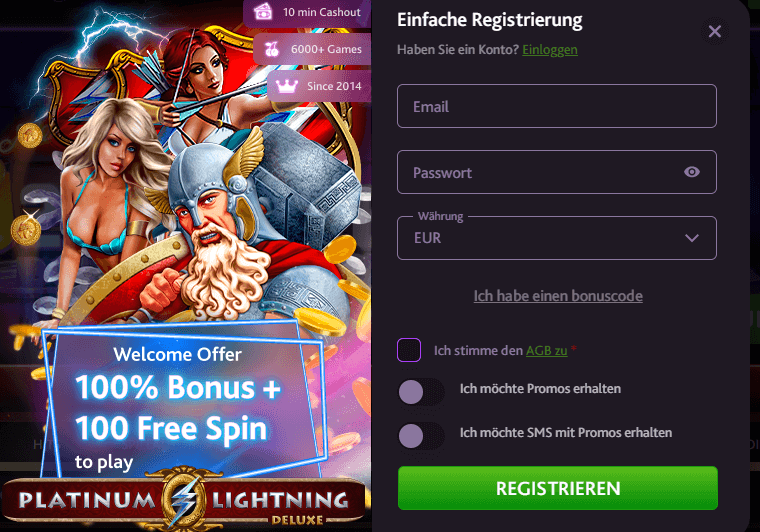This screenshot has width=760, height=532.
Task: Expand Ich habe einen bonuscode section
Action: (558, 296)
